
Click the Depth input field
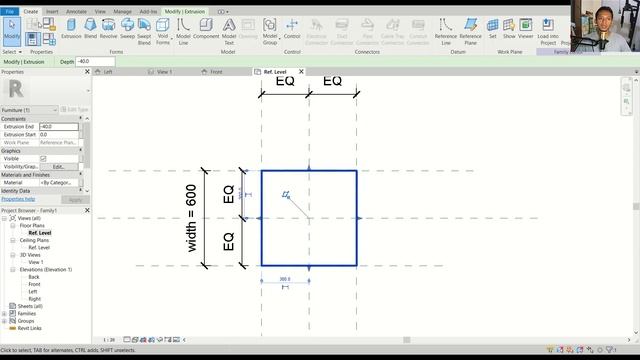(x=95, y=62)
